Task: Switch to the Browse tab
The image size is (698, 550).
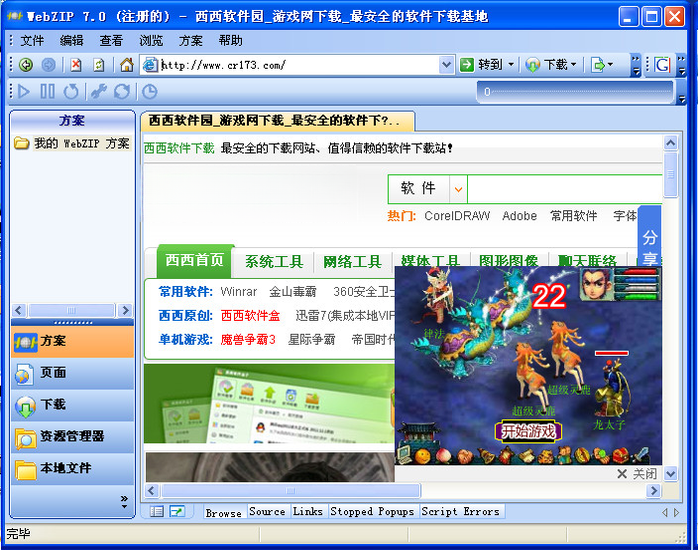Action: (x=223, y=513)
